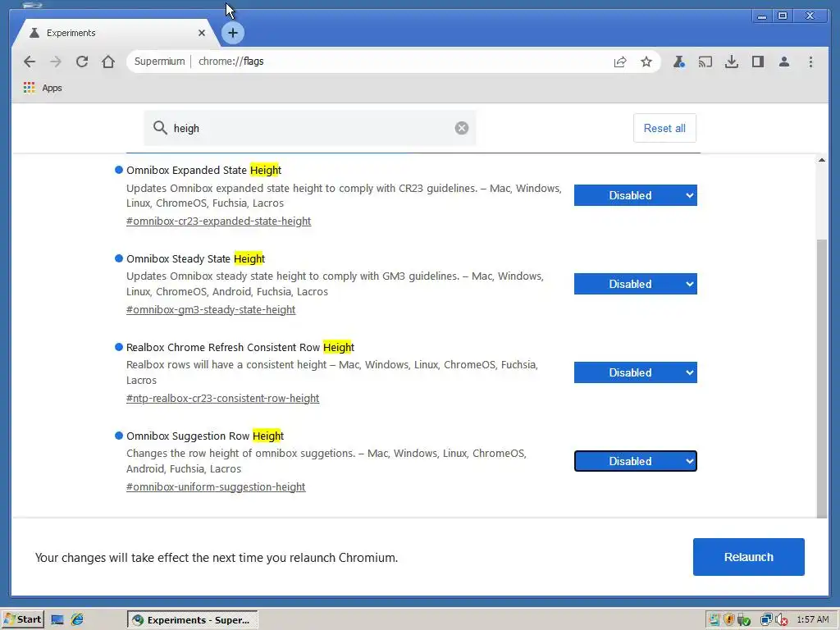
Task: Open a new tab with the plus button
Action: click(232, 33)
